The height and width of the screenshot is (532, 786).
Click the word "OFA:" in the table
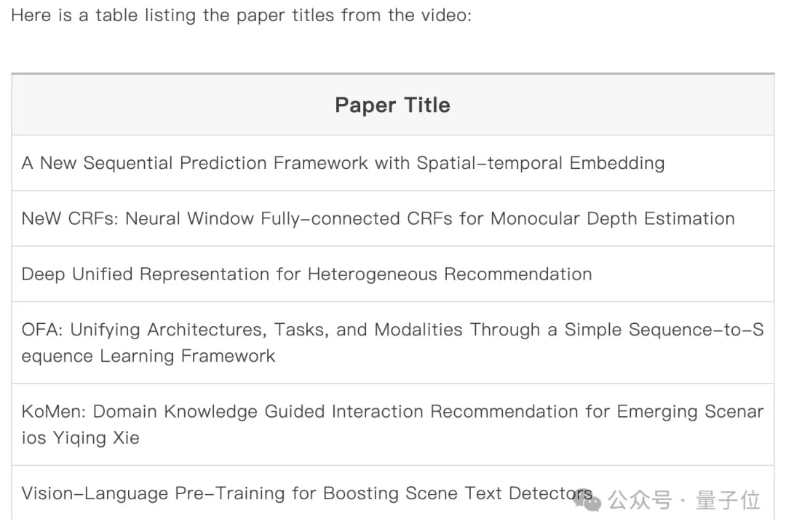[x=44, y=330]
